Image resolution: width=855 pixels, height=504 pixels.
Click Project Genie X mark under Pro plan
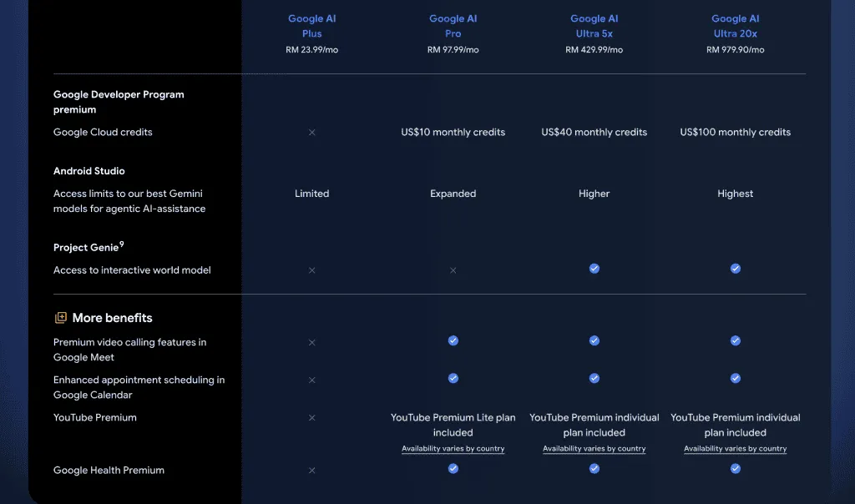click(453, 270)
